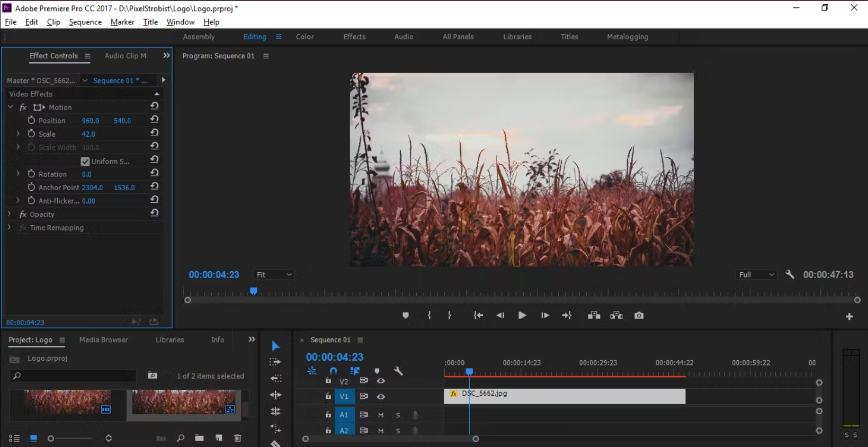This screenshot has width=868, height=447.
Task: Click the Mark Out button
Action: pos(450,316)
